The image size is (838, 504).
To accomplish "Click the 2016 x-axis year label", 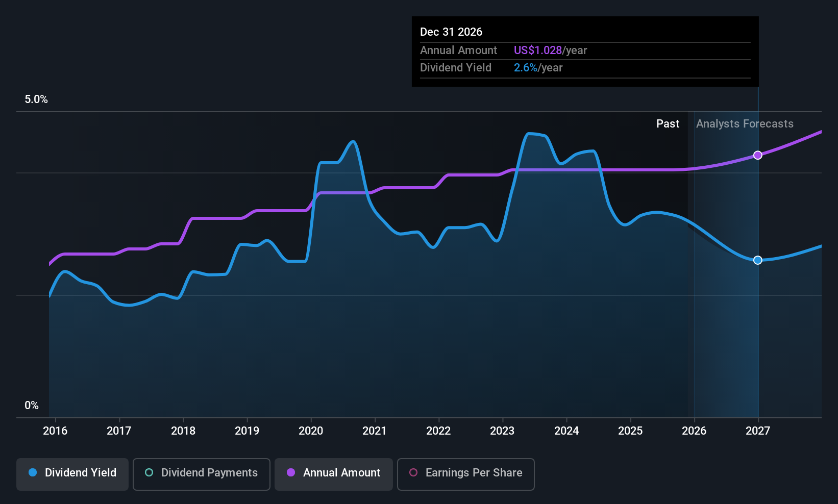I will coord(55,431).
